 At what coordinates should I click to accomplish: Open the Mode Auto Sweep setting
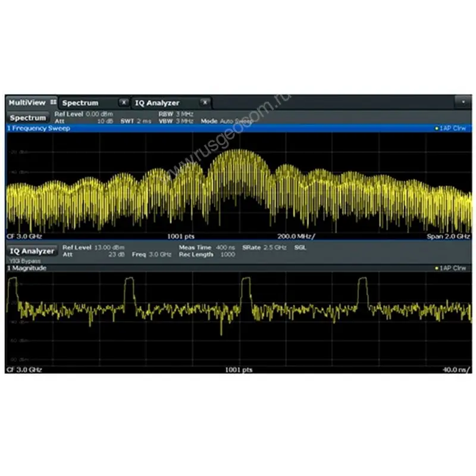(x=227, y=121)
